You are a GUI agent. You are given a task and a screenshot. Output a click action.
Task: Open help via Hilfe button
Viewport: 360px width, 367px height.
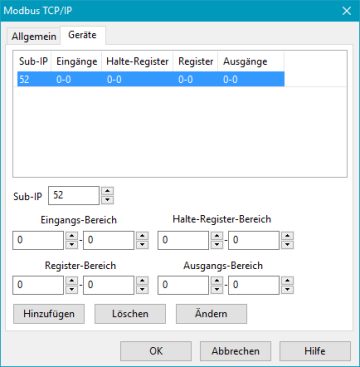click(315, 351)
